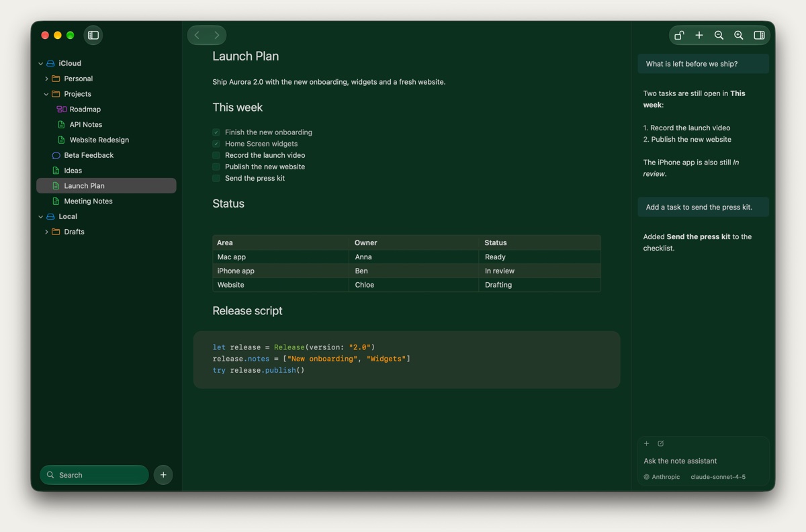Viewport: 806px width, 532px height.
Task: Click the Release script heading
Action: pyautogui.click(x=247, y=311)
